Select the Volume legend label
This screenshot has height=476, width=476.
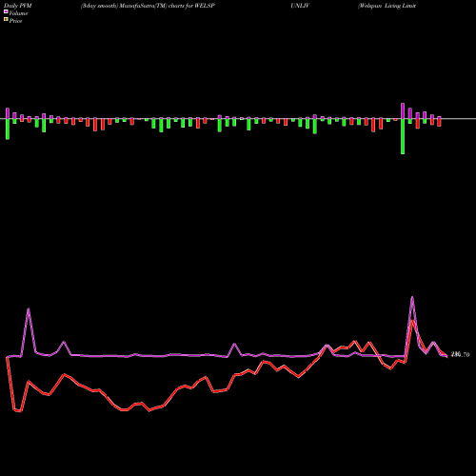[18, 13]
